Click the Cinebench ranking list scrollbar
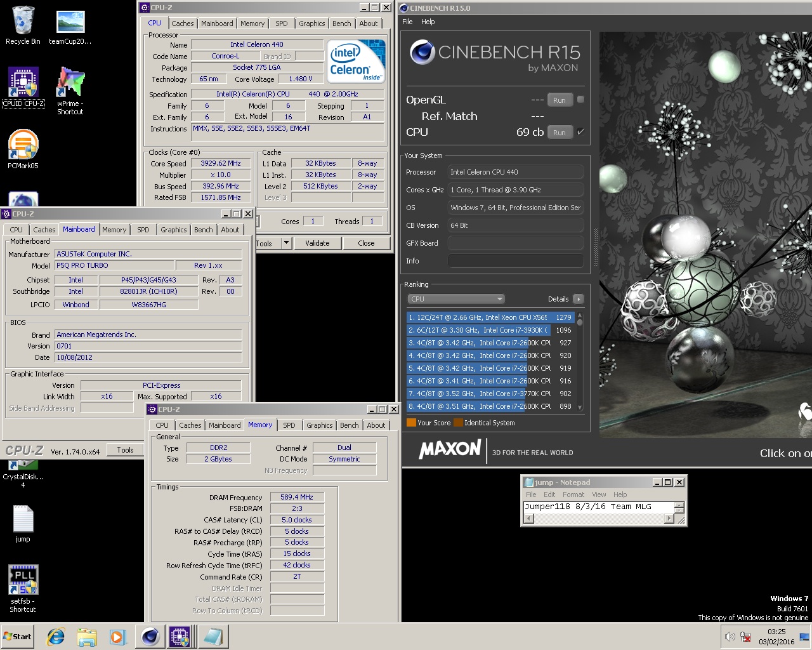This screenshot has width=812, height=650. pyautogui.click(x=579, y=362)
